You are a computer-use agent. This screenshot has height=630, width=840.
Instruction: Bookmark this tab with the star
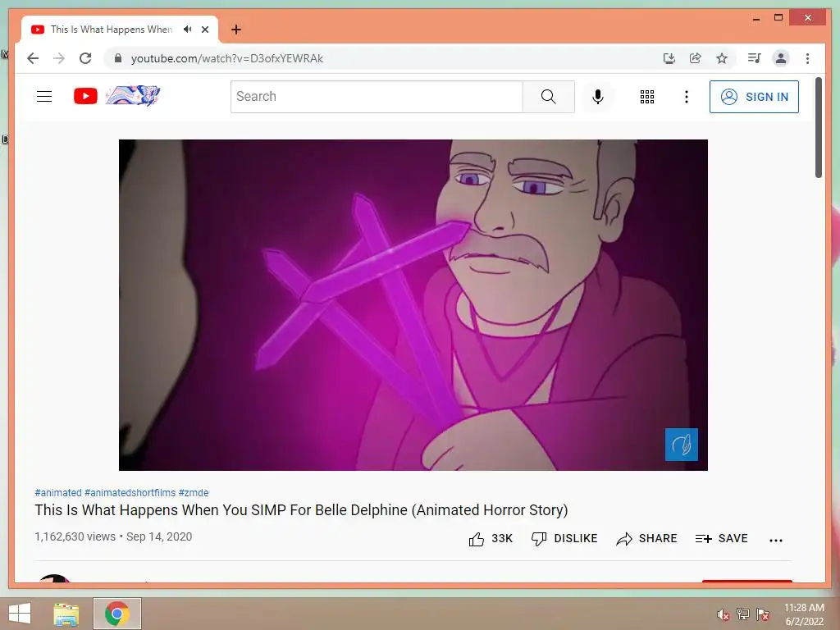[722, 58]
